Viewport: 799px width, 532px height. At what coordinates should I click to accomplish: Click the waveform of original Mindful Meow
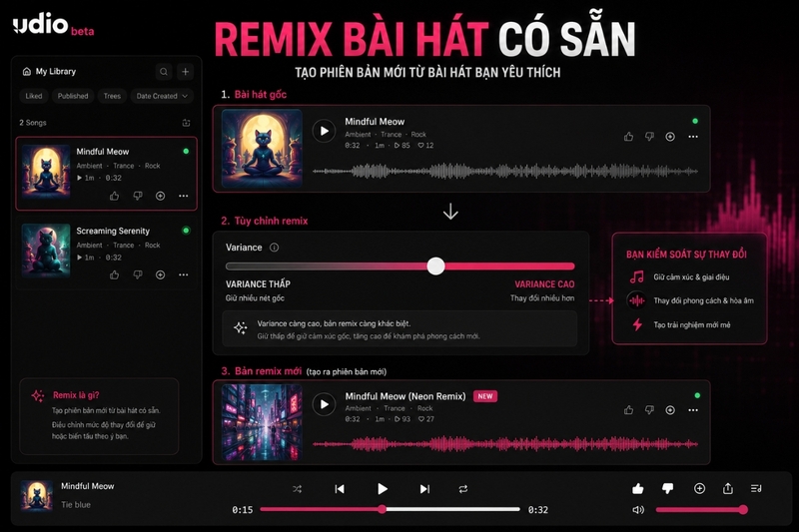(x=505, y=171)
